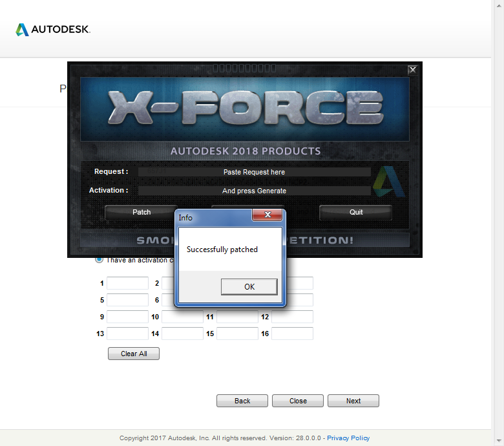Click the scrollbar down arrow
Viewport: 504px width, 446px height.
click(x=499, y=440)
